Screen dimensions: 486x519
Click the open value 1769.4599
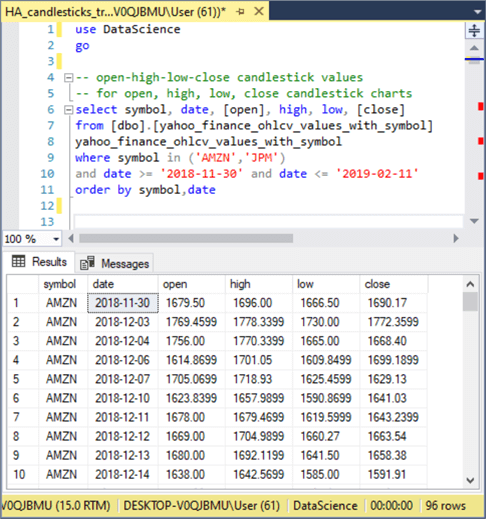191,322
